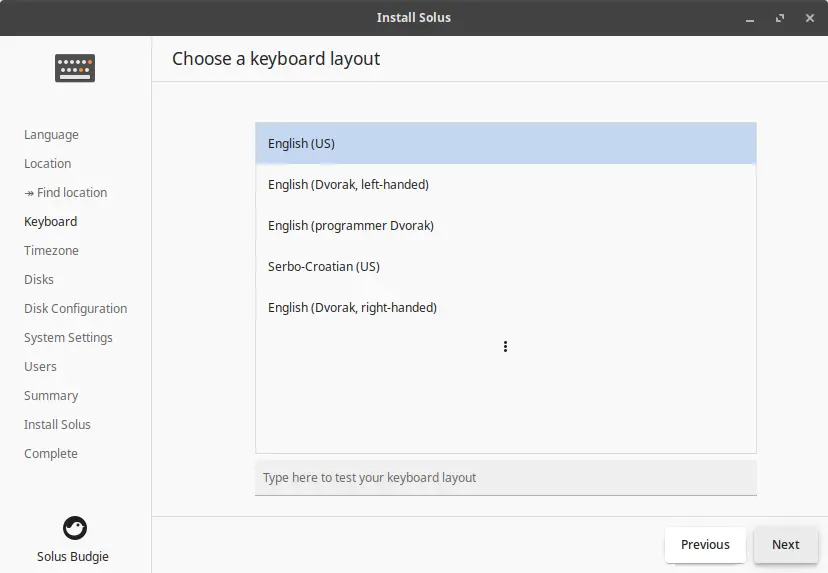
Task: Click the keyboard icon in sidebar
Action: [x=75, y=68]
